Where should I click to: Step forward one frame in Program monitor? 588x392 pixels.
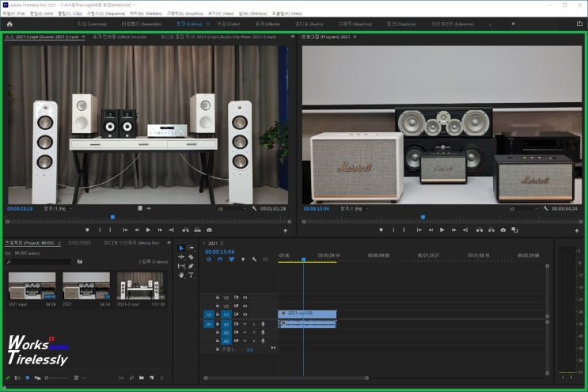coord(453,230)
